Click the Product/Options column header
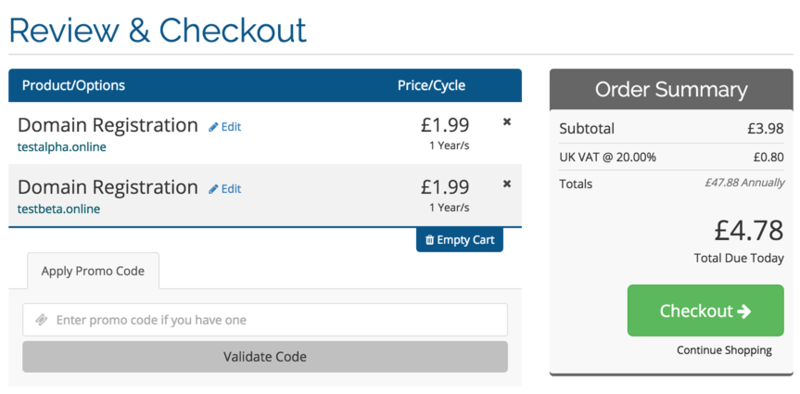 (73, 85)
